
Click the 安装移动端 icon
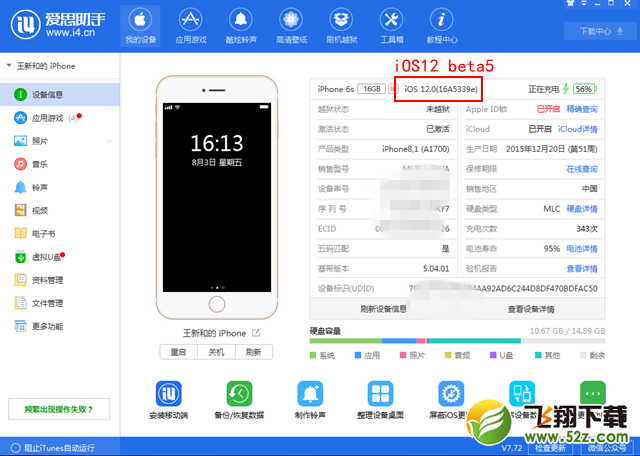coord(169,393)
